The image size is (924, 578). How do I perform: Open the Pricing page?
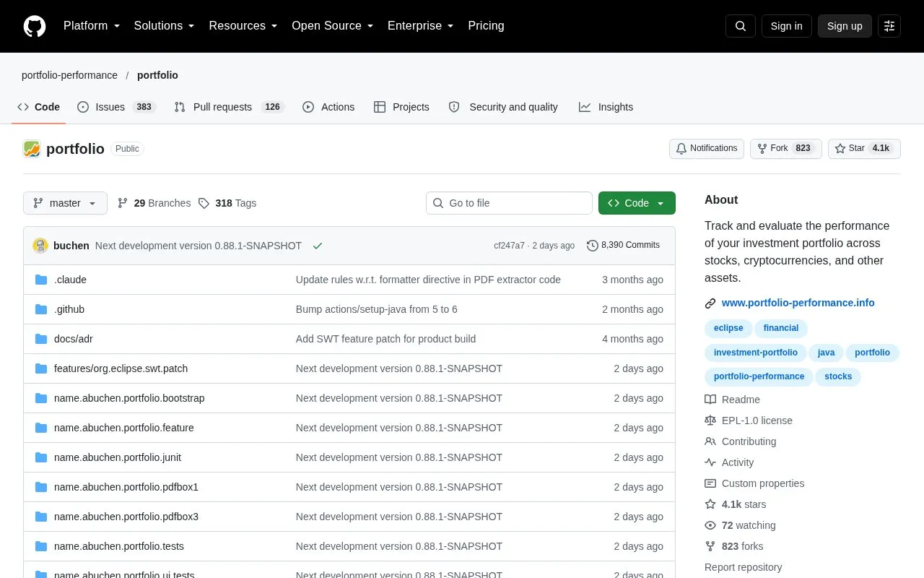486,26
